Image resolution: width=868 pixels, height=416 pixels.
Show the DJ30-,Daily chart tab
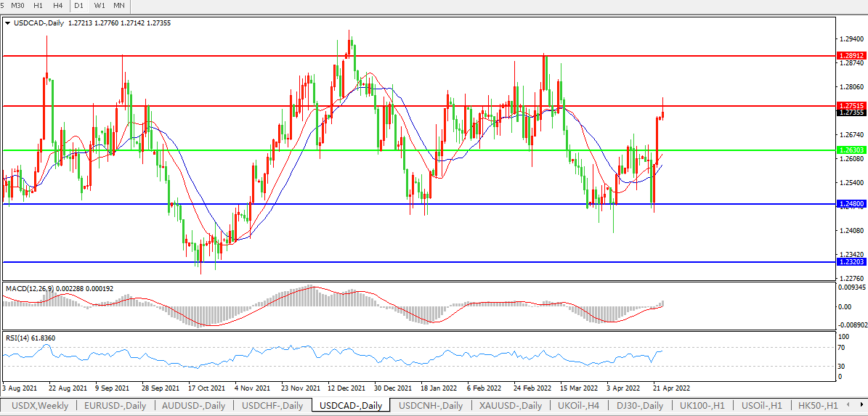639,405
